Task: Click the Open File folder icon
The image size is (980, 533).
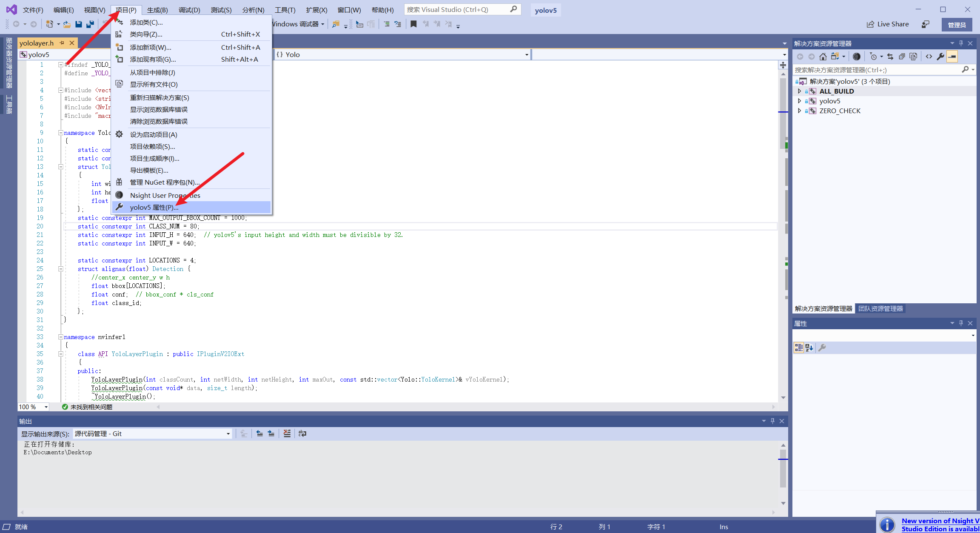Action: pyautogui.click(x=67, y=24)
